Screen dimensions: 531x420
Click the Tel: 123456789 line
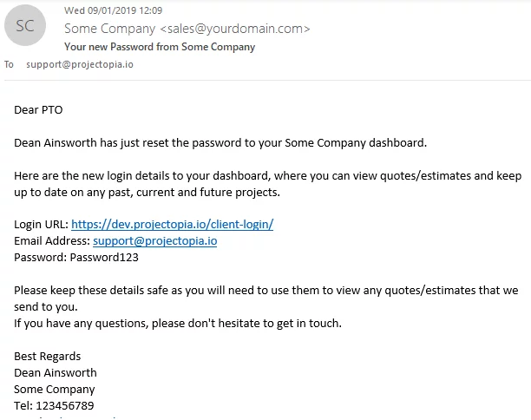54,405
